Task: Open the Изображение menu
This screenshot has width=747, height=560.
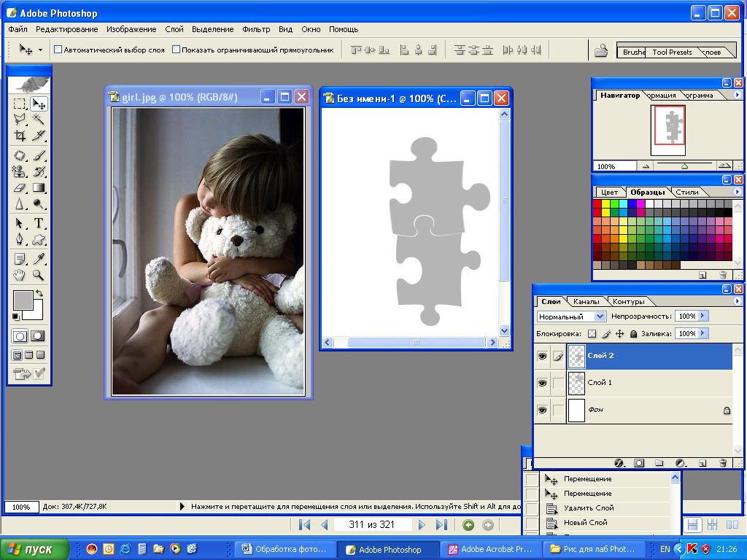Action: coord(131,29)
